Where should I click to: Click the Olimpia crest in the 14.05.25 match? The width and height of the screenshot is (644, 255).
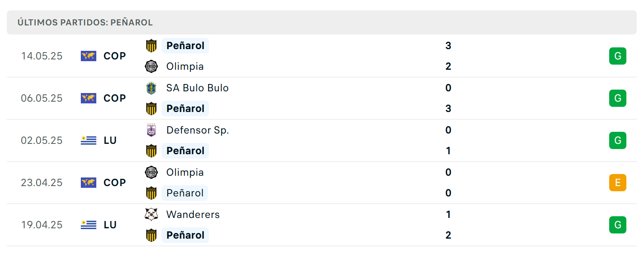151,66
